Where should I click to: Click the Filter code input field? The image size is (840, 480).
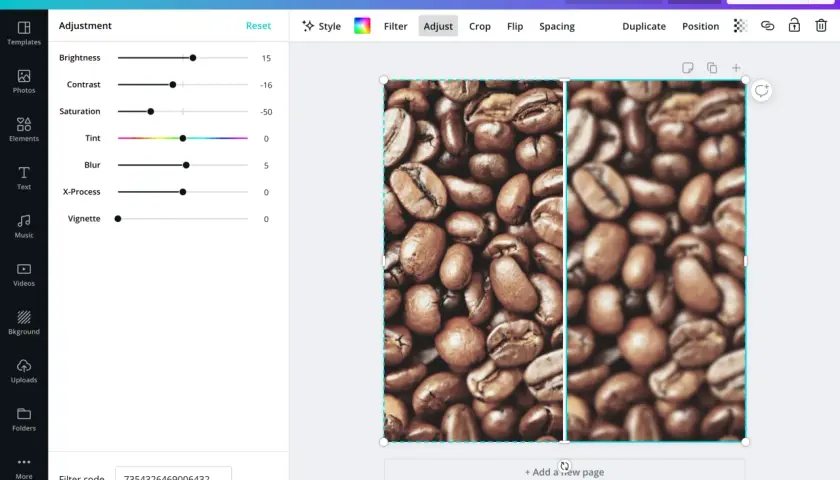[174, 474]
